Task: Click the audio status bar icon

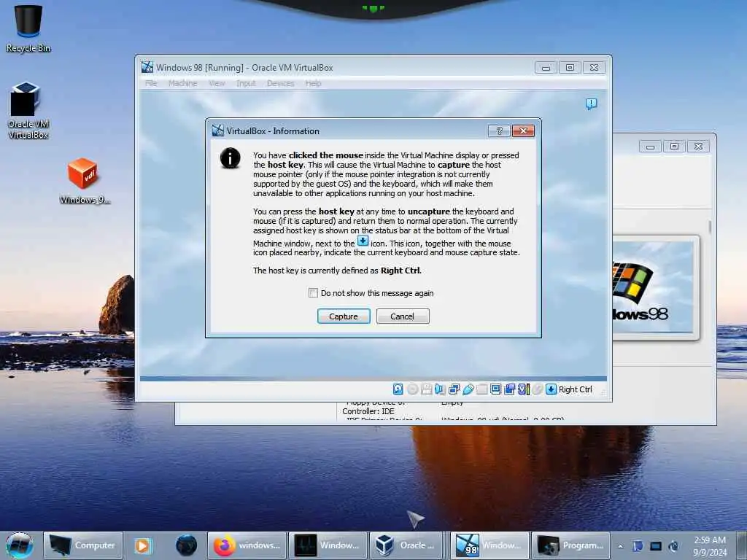Action: coord(440,389)
